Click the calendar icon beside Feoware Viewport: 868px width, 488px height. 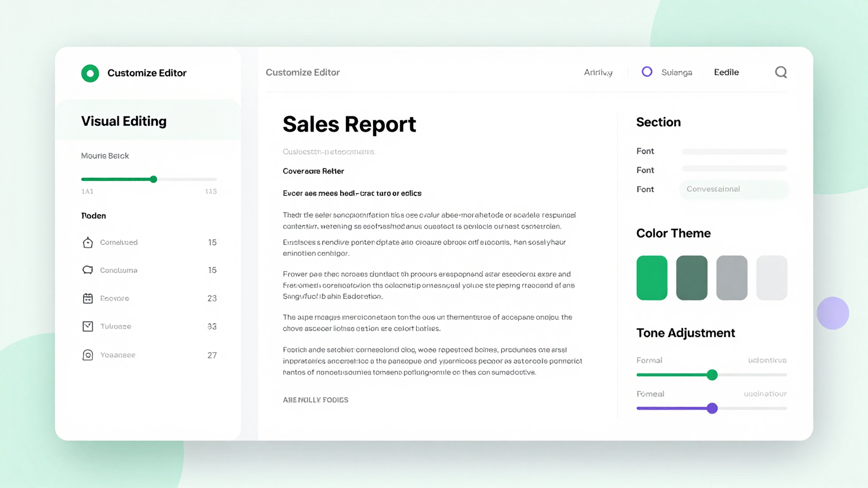pyautogui.click(x=88, y=298)
